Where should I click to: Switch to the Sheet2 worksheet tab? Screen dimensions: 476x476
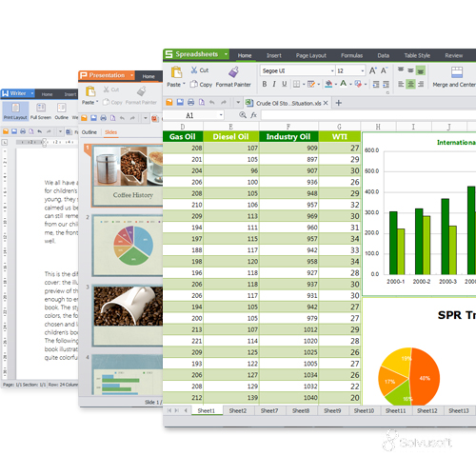click(238, 410)
